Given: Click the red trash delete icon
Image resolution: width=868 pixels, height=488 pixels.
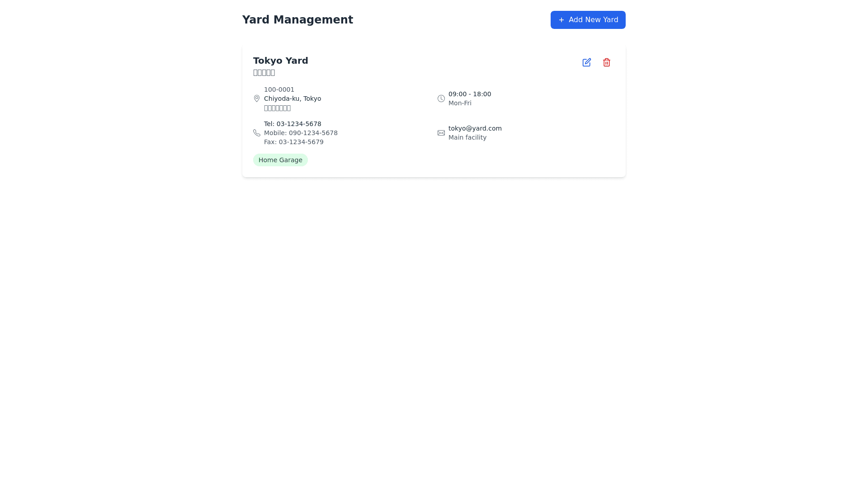Looking at the screenshot, I should tap(606, 62).
